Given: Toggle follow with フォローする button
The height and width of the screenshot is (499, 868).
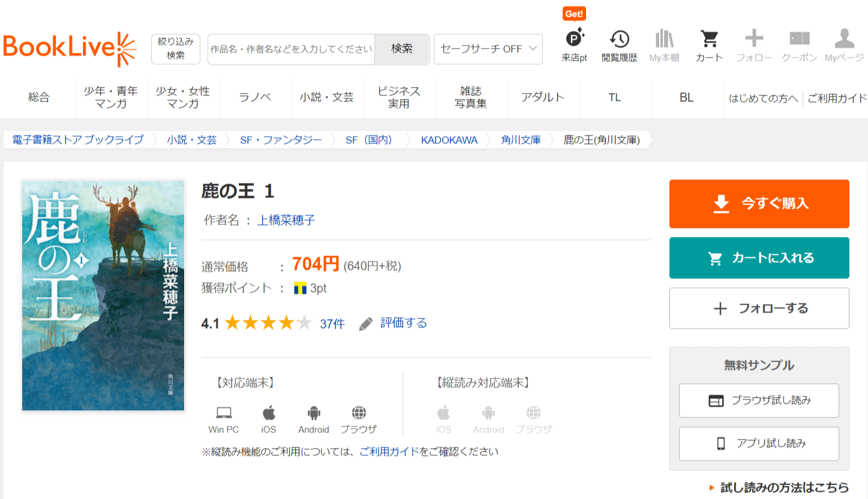Looking at the screenshot, I should [x=759, y=308].
